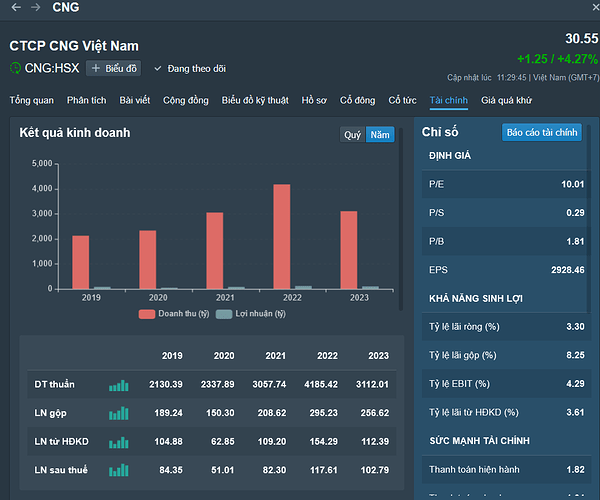
Task: Open the Tổng quan tab
Action: (32, 100)
